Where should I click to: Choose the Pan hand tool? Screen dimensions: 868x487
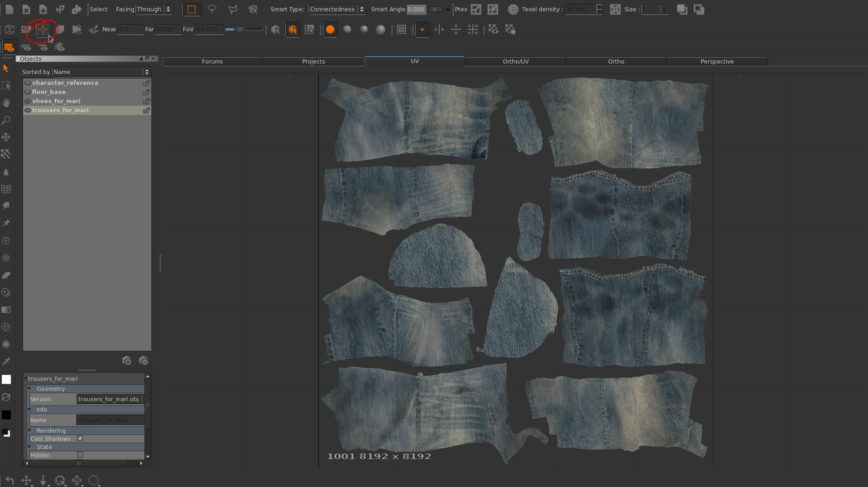pyautogui.click(x=6, y=103)
